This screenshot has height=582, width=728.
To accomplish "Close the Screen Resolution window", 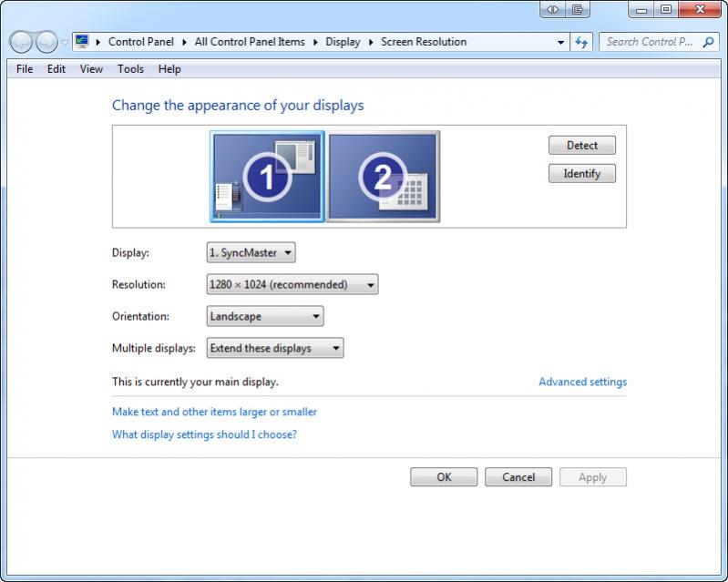I will pyautogui.click(x=700, y=9).
